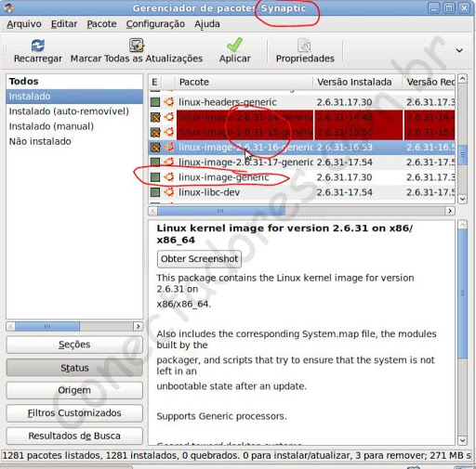
Task: Select Instalado filter entry
Action: point(74,97)
